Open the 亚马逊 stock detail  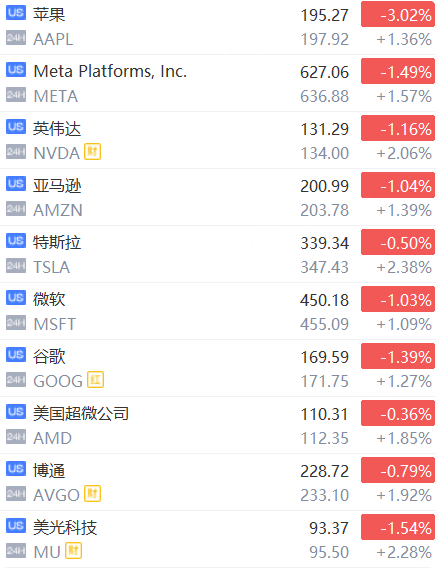click(x=218, y=197)
